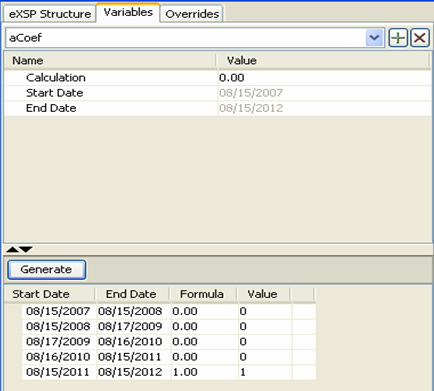Click value cell 1 in last row
The image size is (434, 391).
(x=265, y=372)
